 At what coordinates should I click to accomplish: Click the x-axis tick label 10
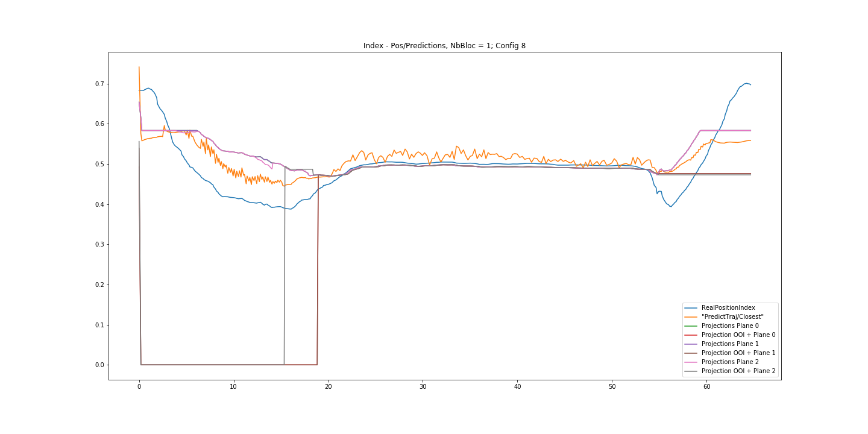(x=233, y=386)
